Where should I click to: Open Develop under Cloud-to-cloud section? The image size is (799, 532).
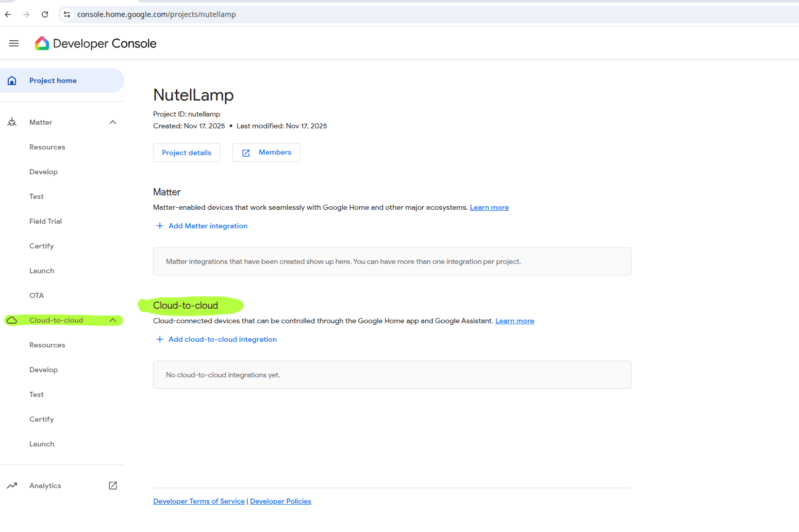coord(43,370)
